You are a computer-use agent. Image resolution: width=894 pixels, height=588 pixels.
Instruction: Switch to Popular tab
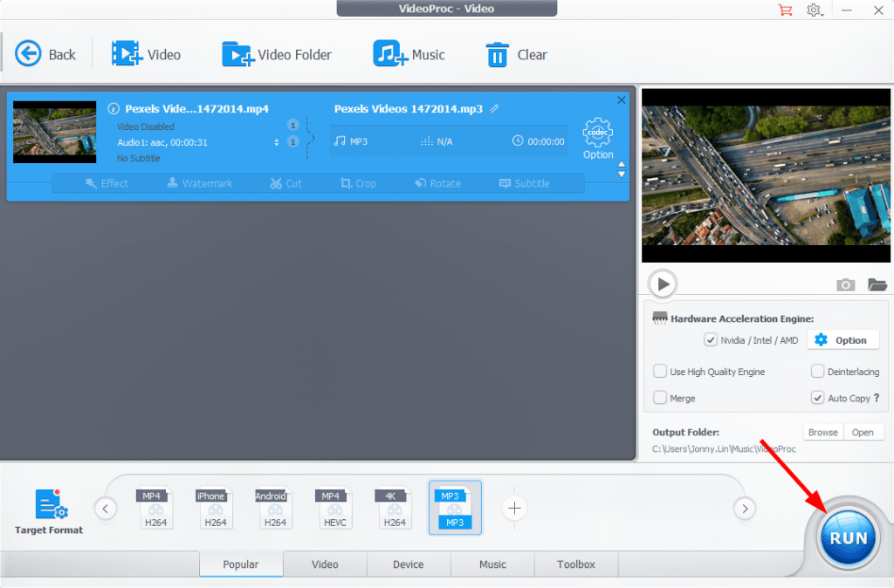[x=241, y=564]
